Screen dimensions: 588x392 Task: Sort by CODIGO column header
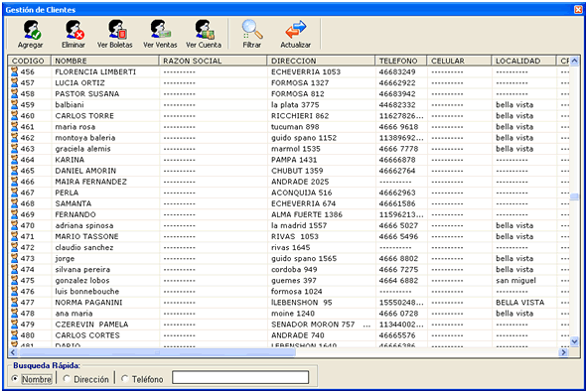click(29, 61)
